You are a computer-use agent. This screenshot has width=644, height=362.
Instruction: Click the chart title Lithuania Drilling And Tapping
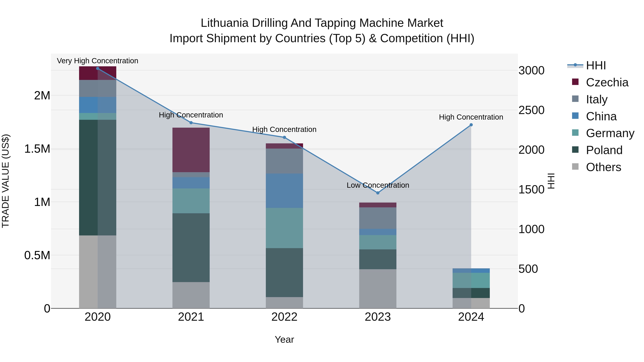[x=322, y=23]
